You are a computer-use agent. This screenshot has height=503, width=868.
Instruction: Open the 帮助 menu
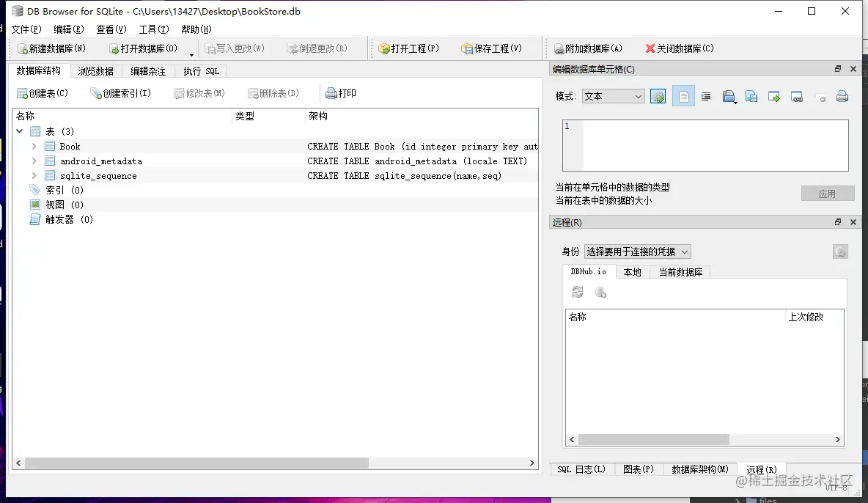(196, 29)
